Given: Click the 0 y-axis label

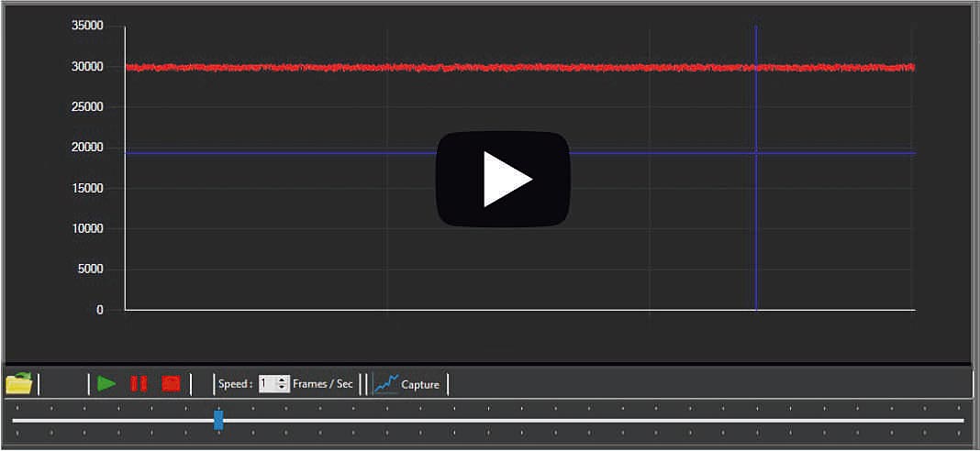Looking at the screenshot, I should coord(100,310).
